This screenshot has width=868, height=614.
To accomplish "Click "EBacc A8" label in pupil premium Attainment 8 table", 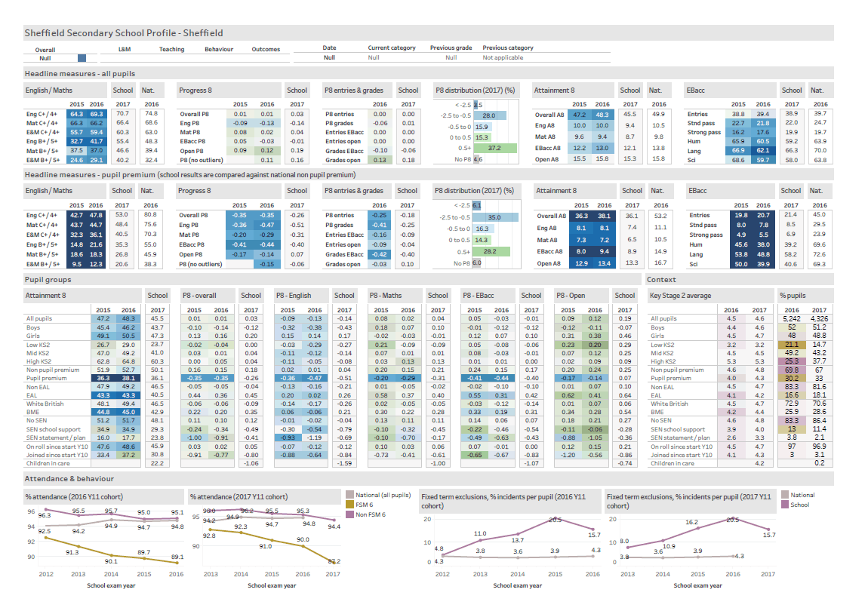I will click(549, 251).
